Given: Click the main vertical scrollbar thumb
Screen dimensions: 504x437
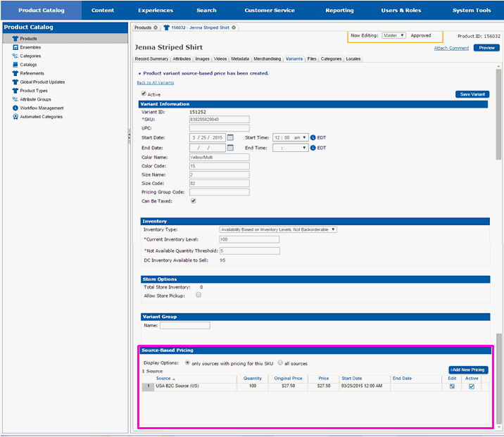Looking at the screenshot, I should click(x=498, y=114).
